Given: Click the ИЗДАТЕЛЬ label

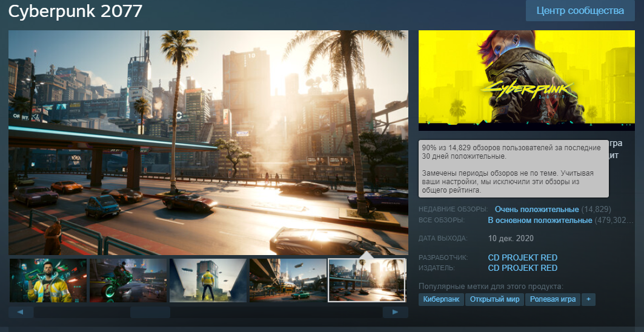Looking at the screenshot, I should click(x=437, y=268).
